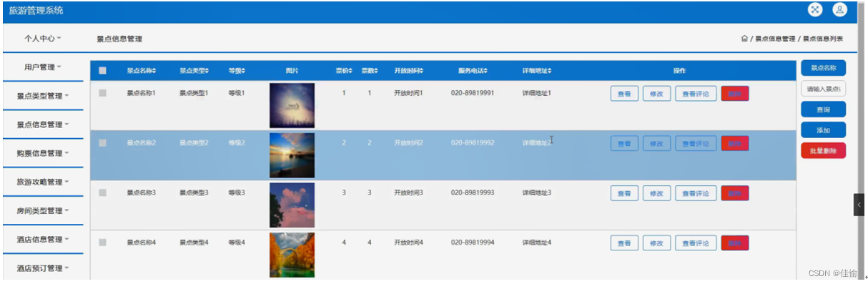868x284 pixels.
Task: Click red delete button for 景点名称1
Action: (735, 94)
